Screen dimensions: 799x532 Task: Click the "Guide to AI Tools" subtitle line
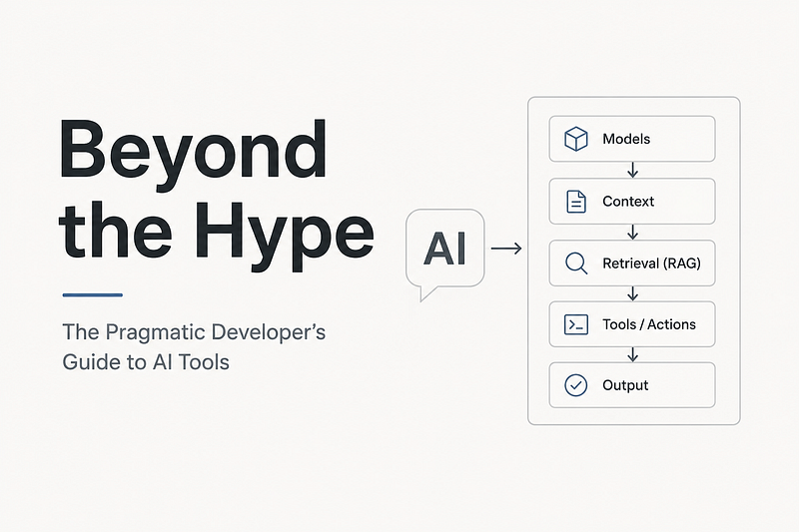146,362
